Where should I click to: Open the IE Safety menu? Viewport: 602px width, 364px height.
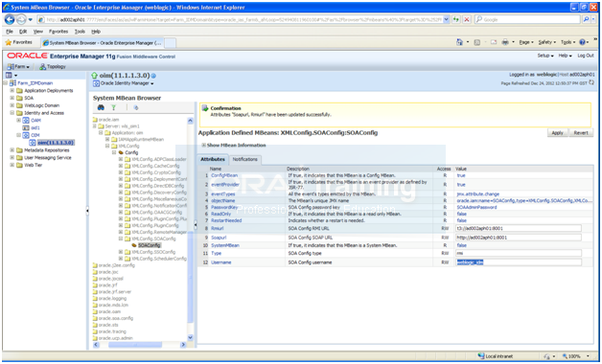[546, 42]
